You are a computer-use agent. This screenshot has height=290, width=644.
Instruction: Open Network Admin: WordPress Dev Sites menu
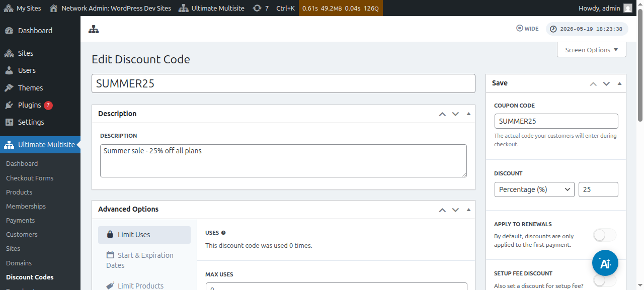(110, 8)
